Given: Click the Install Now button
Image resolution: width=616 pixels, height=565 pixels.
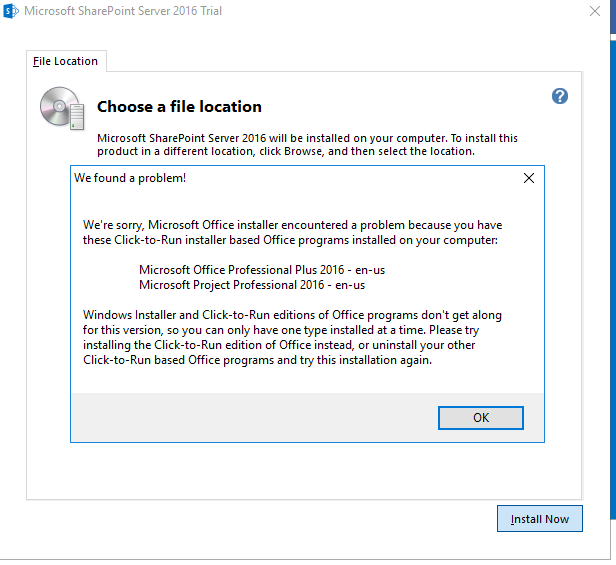Looking at the screenshot, I should pos(540,519).
